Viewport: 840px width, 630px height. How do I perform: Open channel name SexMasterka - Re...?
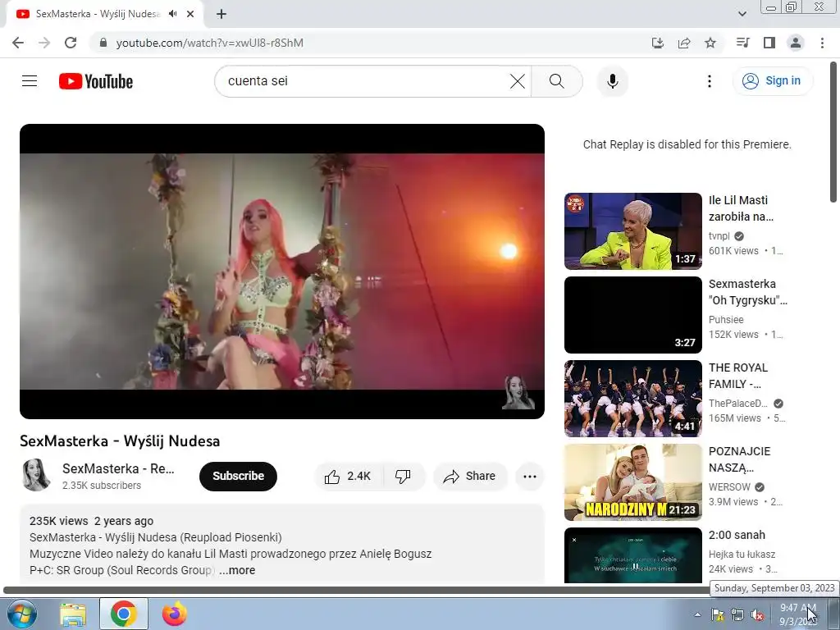click(118, 468)
